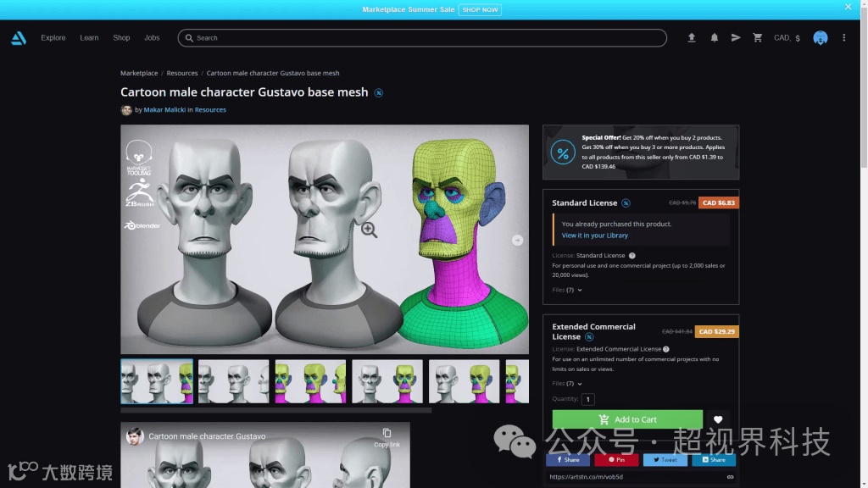Click the discount badge next to product title

pos(379,93)
